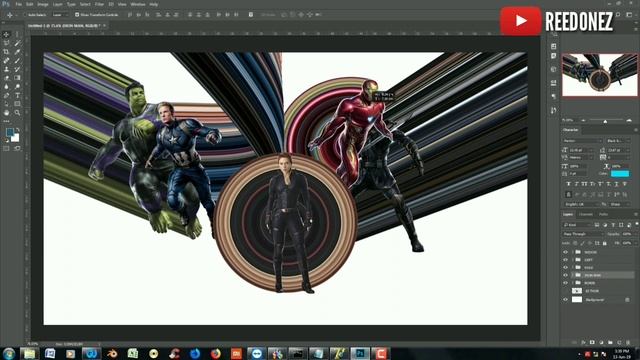640x360 pixels.
Task: Select the Magic Wand tool
Action: (17, 43)
